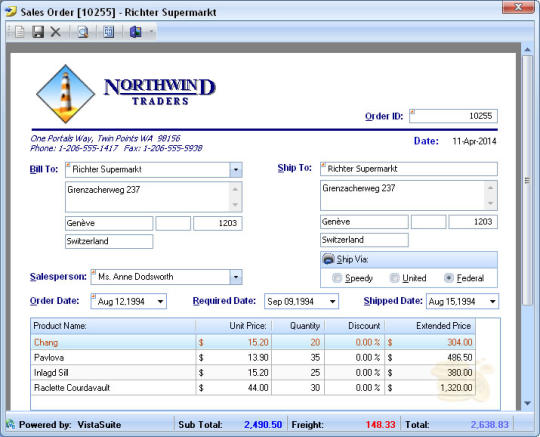The width and height of the screenshot is (540, 437).
Task: Click the Pavlova quantity cell 35
Action: [x=298, y=357]
